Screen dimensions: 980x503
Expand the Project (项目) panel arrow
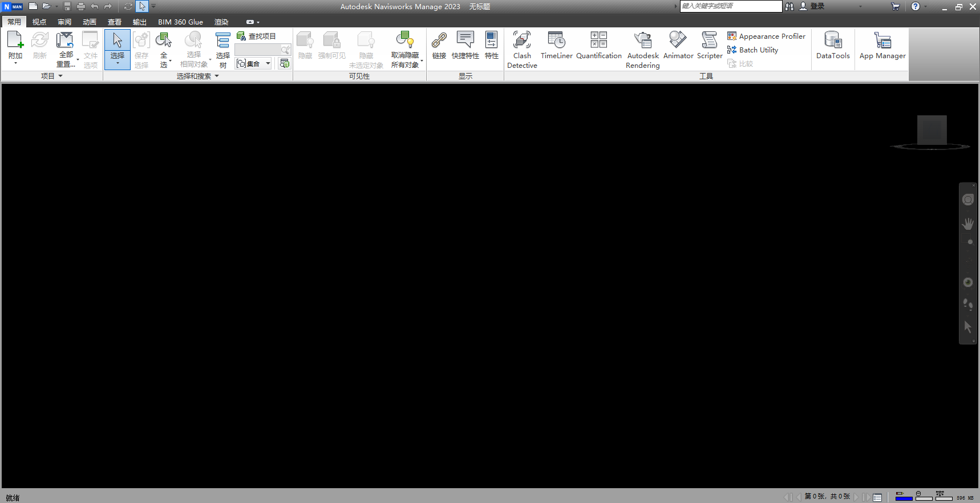pyautogui.click(x=60, y=76)
